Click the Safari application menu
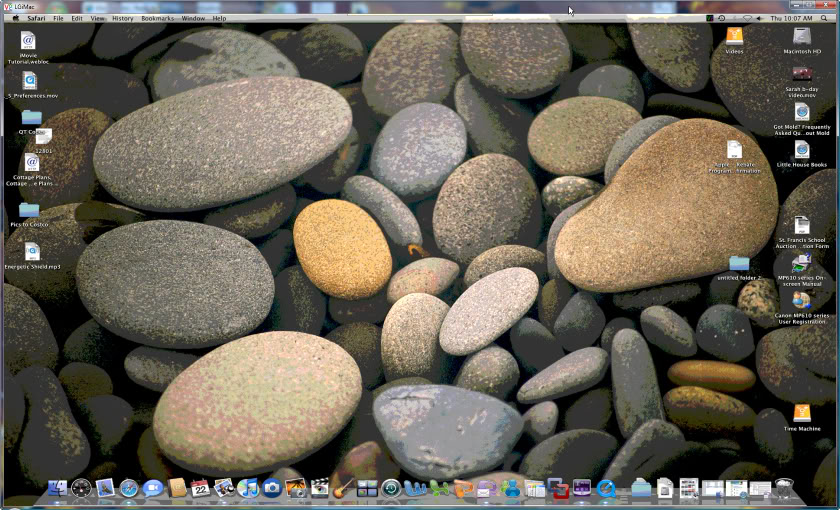 [x=36, y=18]
